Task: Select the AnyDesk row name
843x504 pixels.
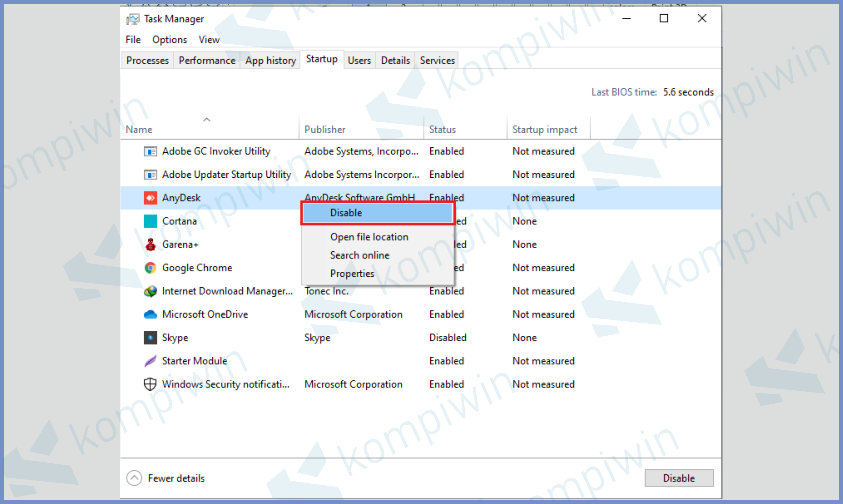Action: [x=181, y=198]
